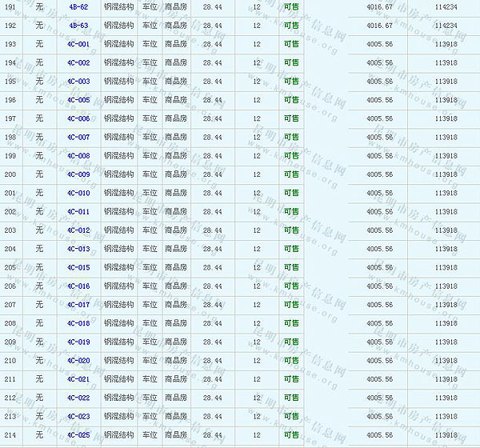The height and width of the screenshot is (448, 480).
Task: Open unit 4C-008 details
Action: (x=78, y=155)
